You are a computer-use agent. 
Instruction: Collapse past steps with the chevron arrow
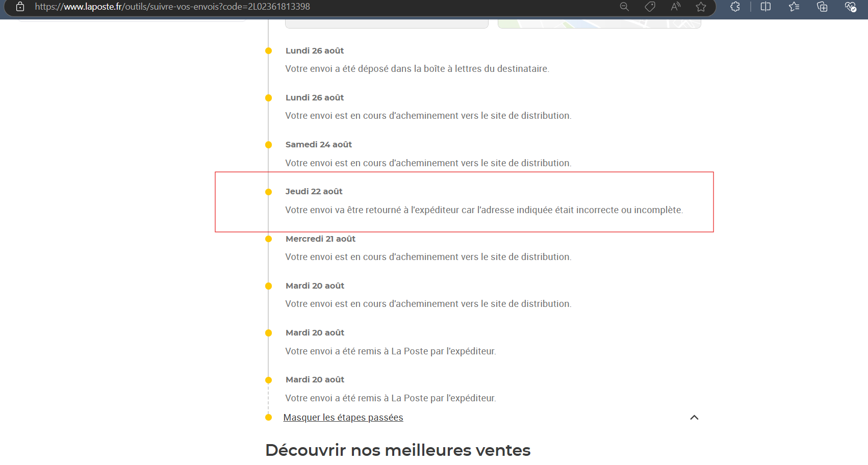(x=694, y=418)
